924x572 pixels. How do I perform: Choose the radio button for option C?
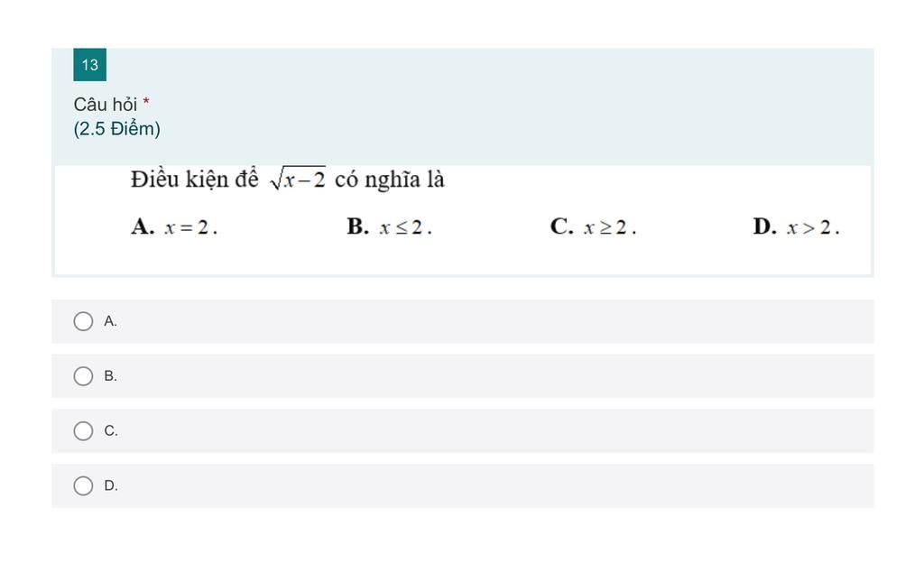click(83, 431)
